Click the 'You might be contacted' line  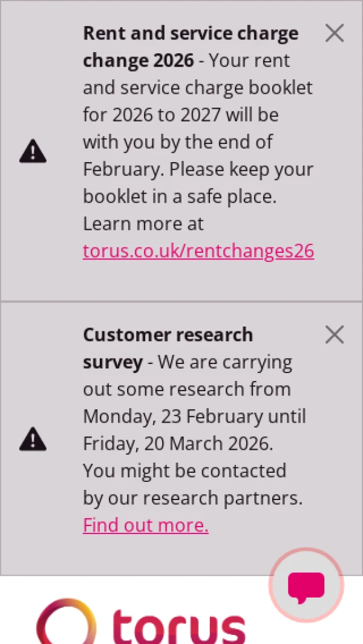click(x=185, y=471)
